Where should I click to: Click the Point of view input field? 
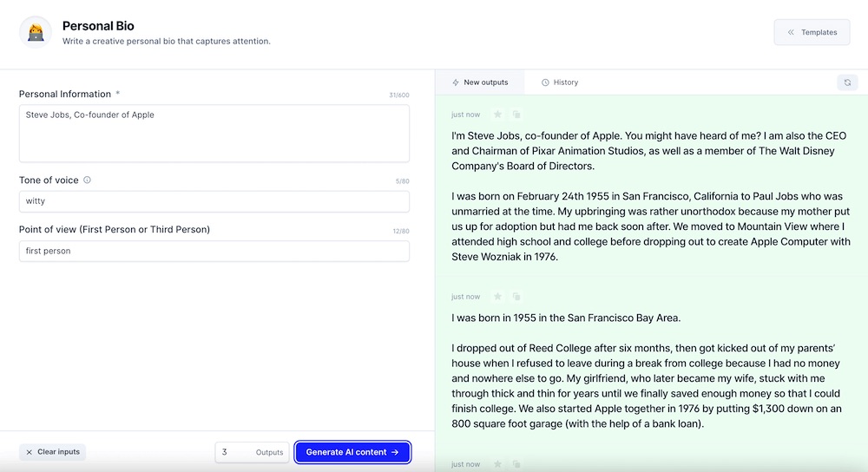click(214, 252)
